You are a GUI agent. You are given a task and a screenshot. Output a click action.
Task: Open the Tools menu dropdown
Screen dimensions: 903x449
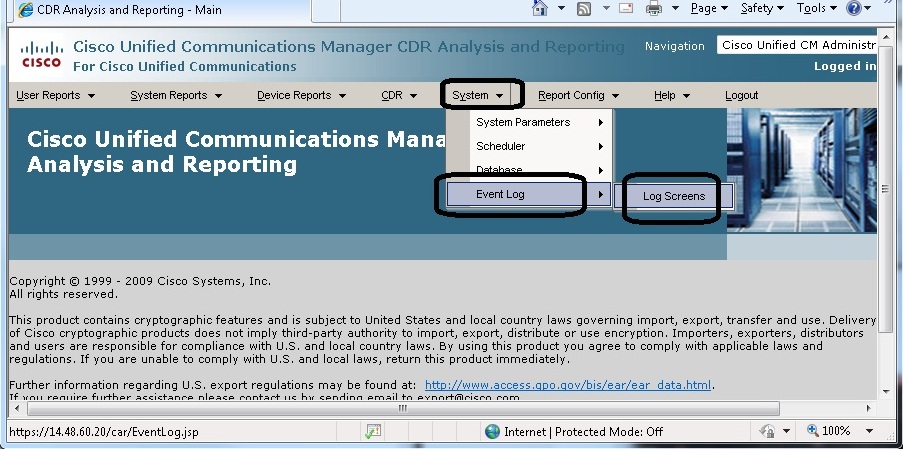pos(817,9)
